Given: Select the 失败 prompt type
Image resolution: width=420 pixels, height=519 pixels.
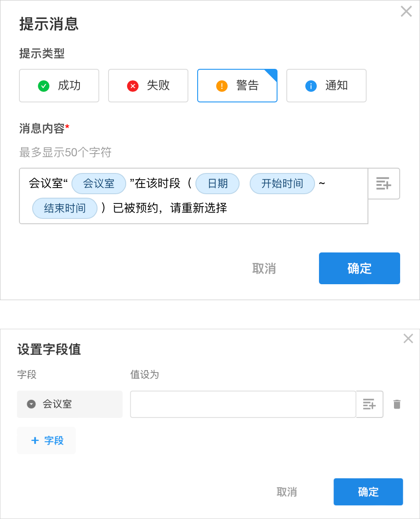Looking at the screenshot, I should coord(148,86).
